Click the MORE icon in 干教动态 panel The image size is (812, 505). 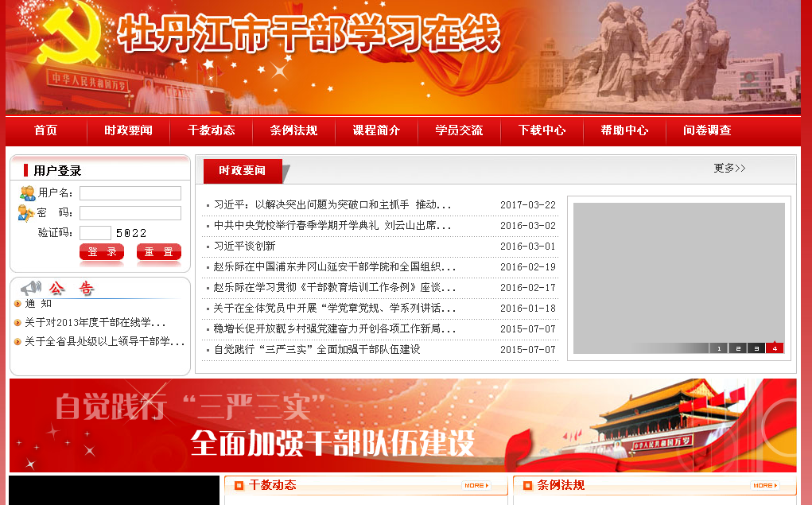tap(476, 485)
